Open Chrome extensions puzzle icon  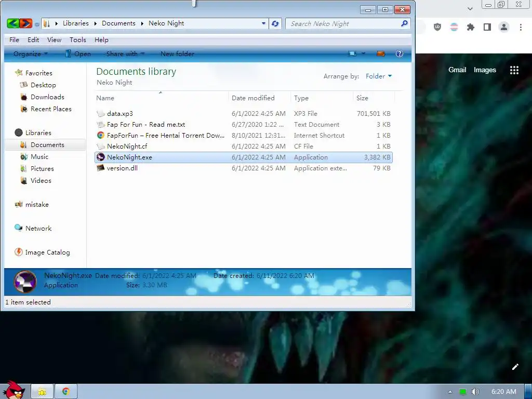[x=471, y=27]
